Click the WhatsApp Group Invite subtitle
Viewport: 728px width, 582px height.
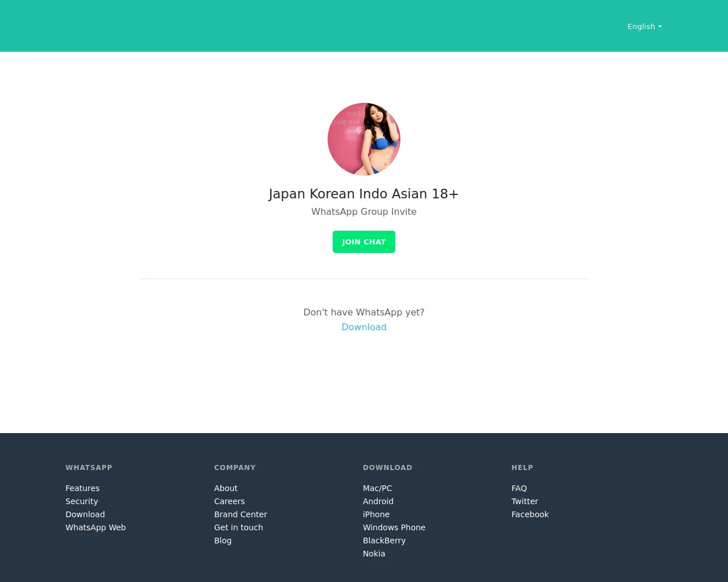[364, 211]
